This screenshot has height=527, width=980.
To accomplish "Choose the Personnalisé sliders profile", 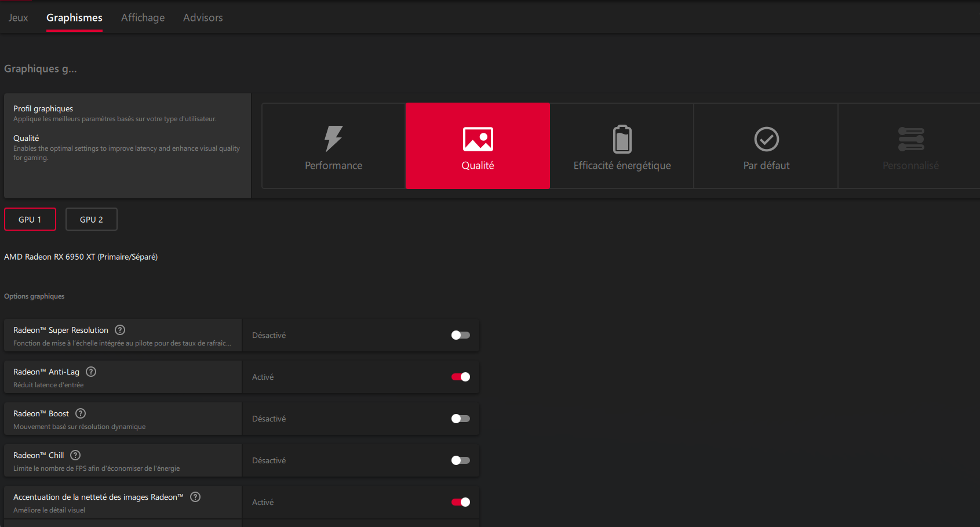I will (x=910, y=146).
